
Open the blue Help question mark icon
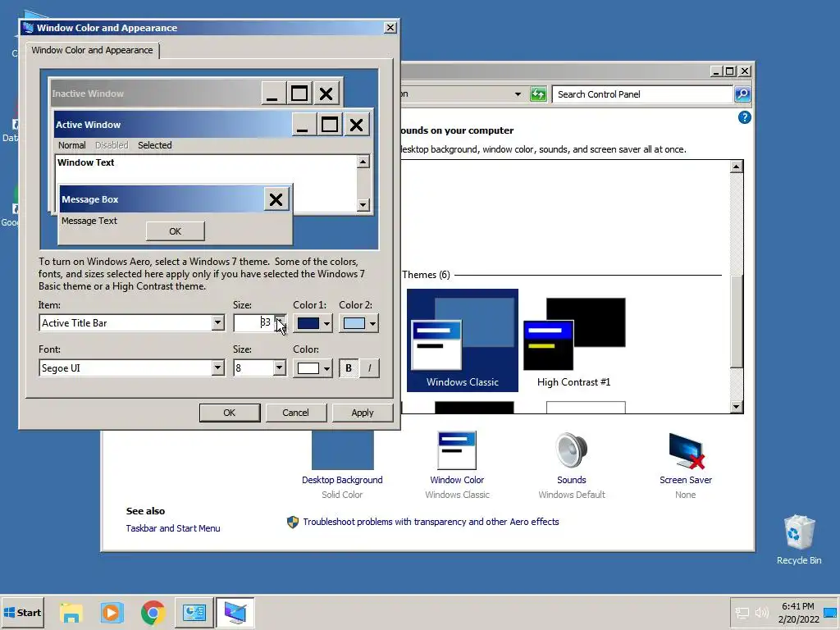tap(744, 117)
